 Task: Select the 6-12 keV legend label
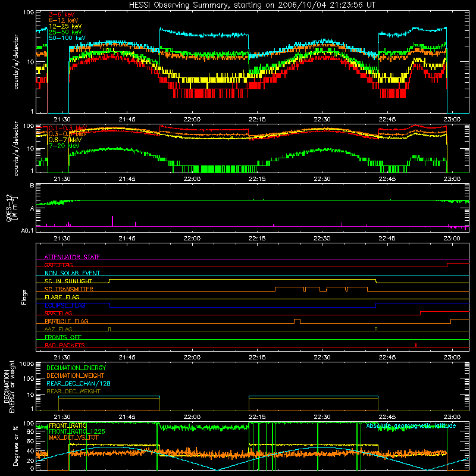(64, 20)
